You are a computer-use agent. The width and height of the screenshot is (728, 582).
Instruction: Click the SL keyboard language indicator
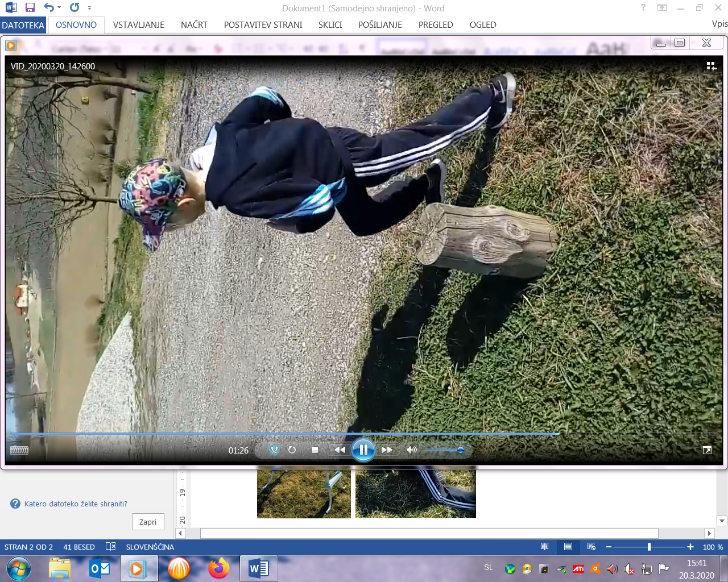pos(489,568)
